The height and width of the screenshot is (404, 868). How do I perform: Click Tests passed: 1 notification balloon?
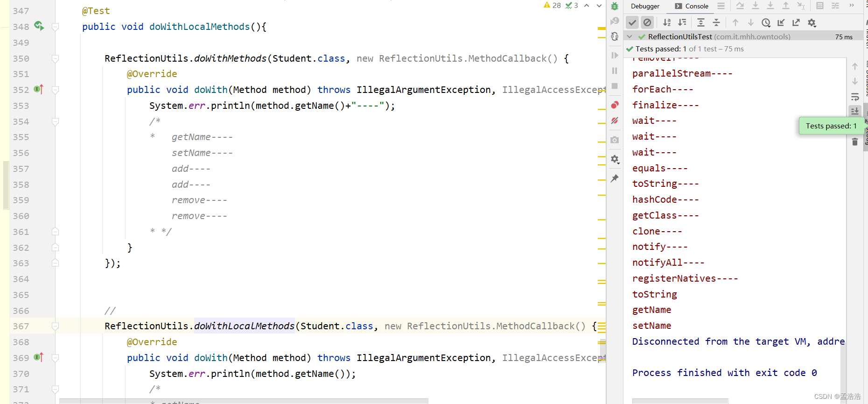pyautogui.click(x=831, y=126)
